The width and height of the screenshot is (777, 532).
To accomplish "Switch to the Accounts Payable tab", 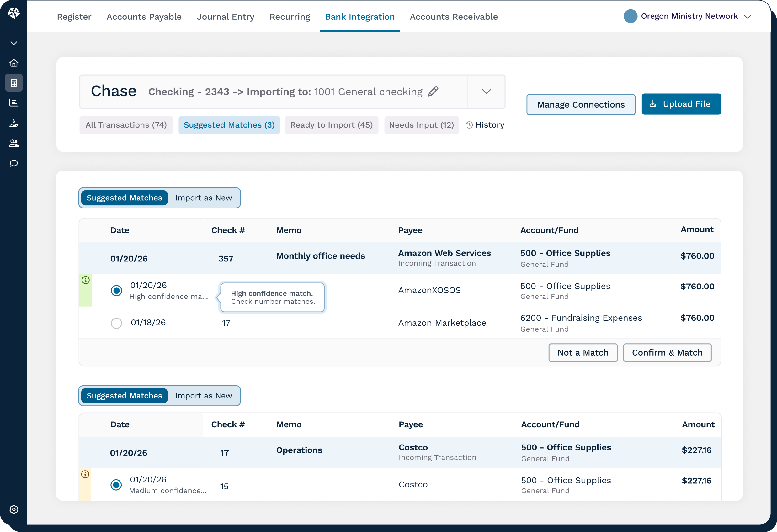I will click(x=144, y=17).
